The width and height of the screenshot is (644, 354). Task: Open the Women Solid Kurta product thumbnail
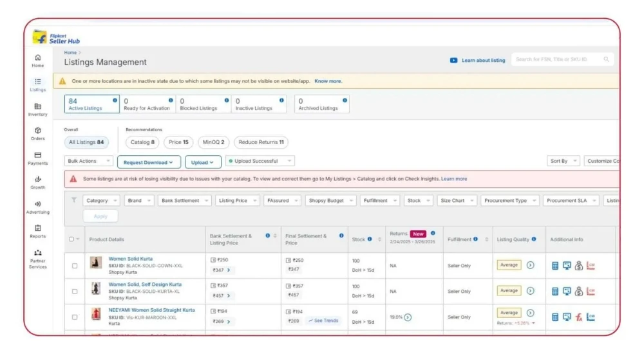point(96,263)
